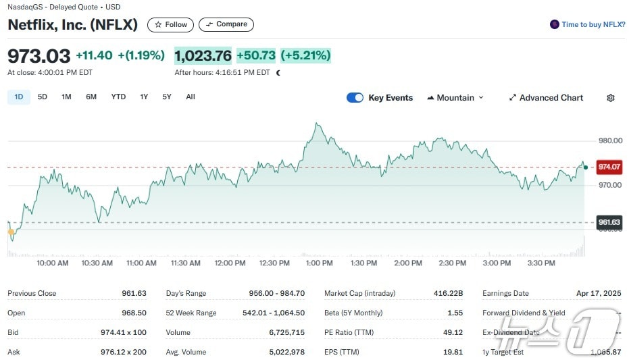The width and height of the screenshot is (629, 364).
Task: Select the 1M chart range
Action: tap(66, 97)
